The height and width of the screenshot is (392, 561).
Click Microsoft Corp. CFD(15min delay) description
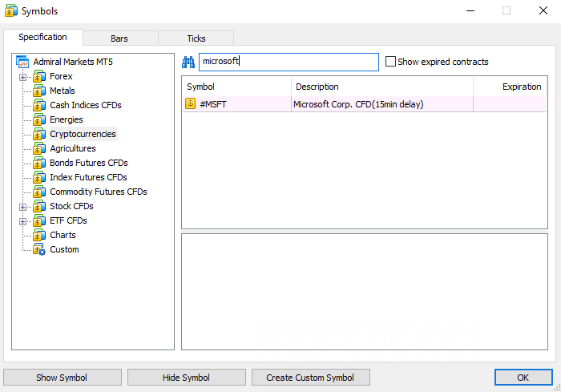pos(358,104)
